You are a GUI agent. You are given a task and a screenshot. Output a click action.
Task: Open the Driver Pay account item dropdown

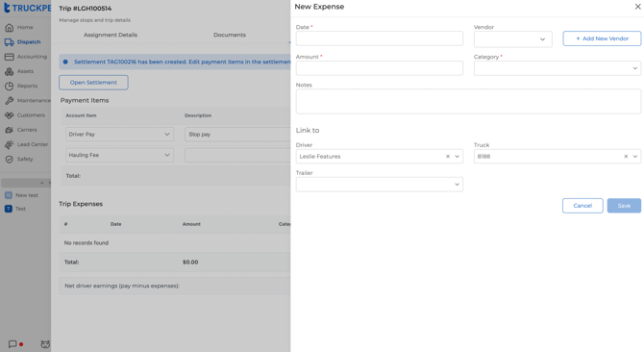pos(119,135)
